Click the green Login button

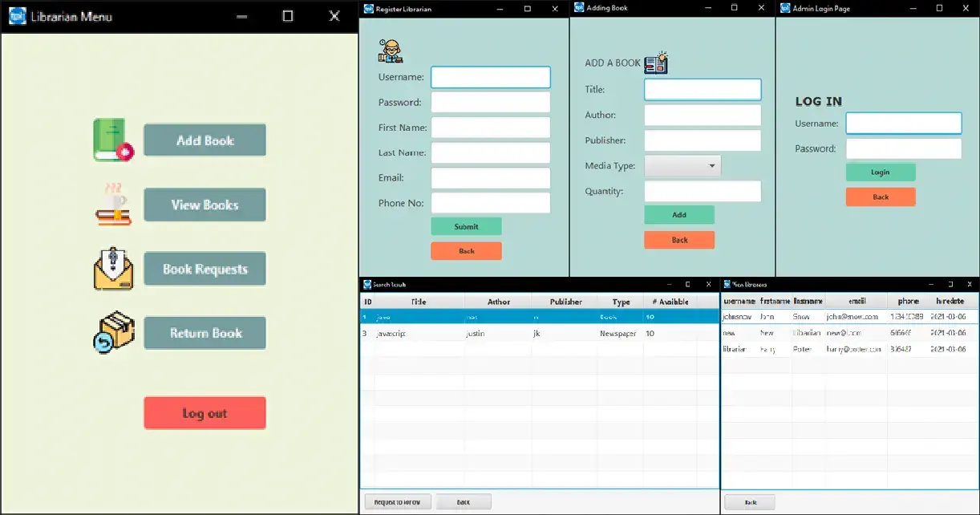[880, 172]
